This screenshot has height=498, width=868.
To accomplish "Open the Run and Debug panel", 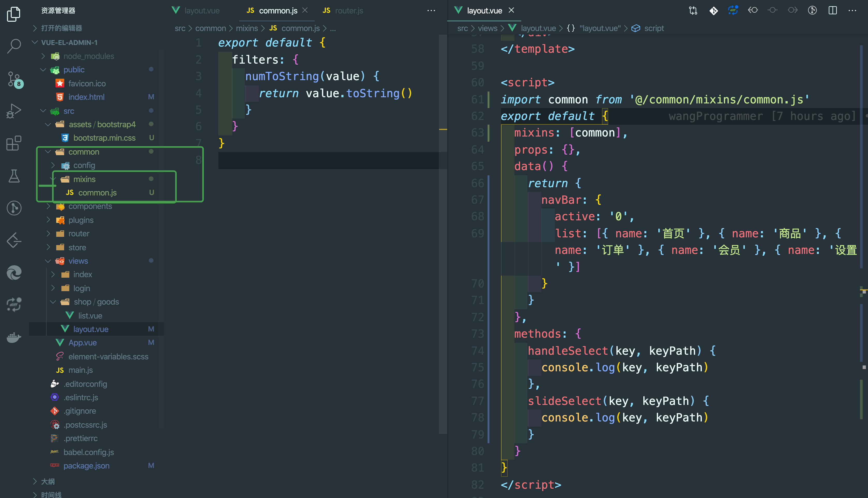I will pyautogui.click(x=14, y=111).
